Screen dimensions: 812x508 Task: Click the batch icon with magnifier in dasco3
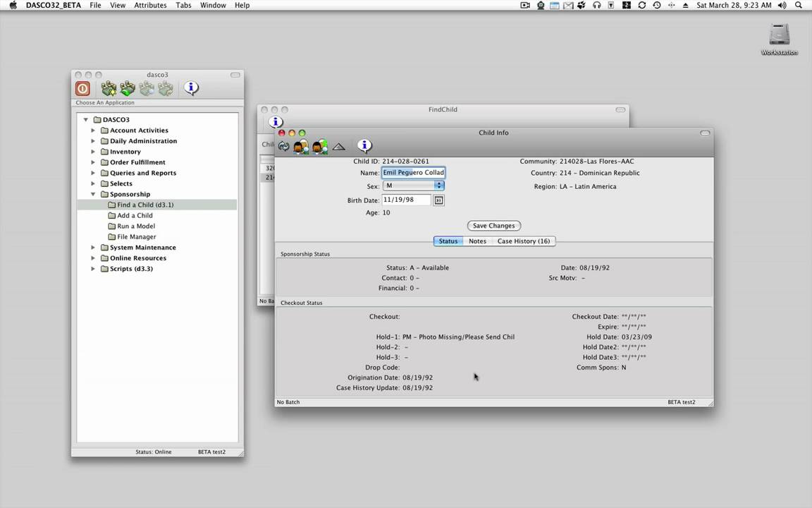coord(147,89)
